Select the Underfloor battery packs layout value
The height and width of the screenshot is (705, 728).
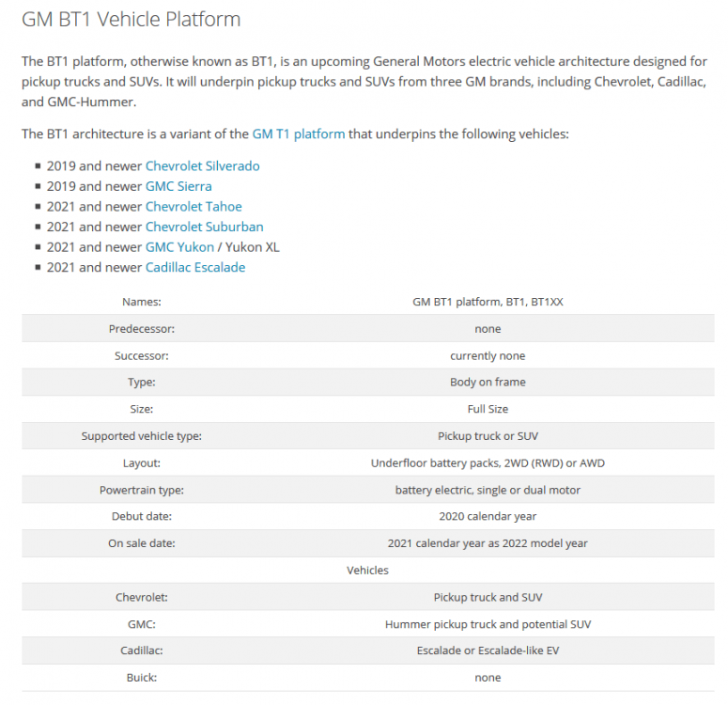[x=488, y=463]
